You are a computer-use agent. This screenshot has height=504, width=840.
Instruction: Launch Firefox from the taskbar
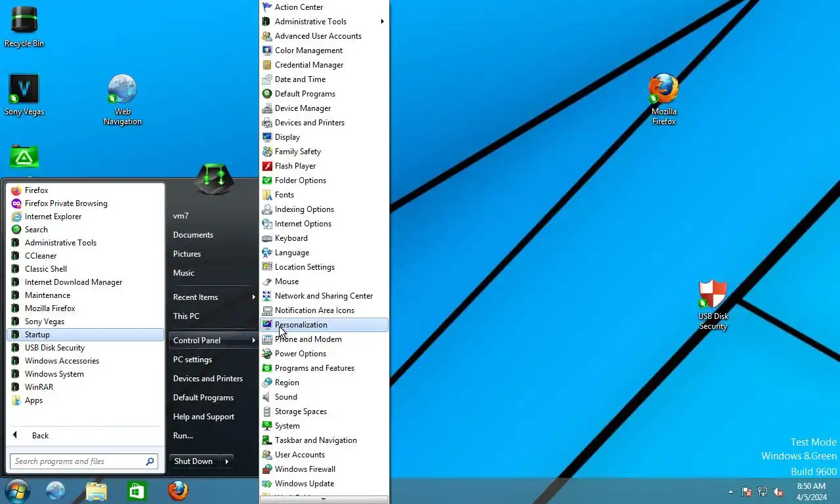[178, 491]
